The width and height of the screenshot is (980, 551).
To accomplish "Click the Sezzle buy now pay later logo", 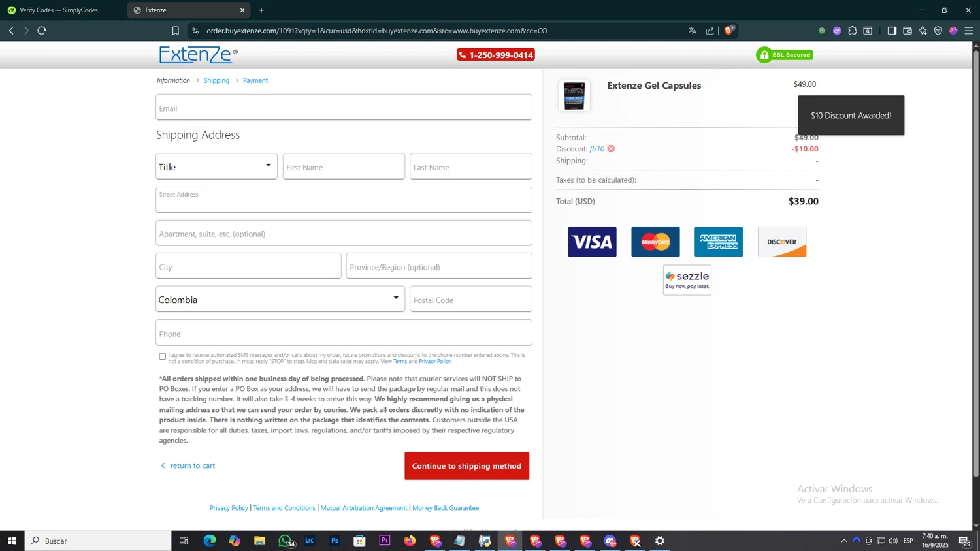I will click(687, 280).
